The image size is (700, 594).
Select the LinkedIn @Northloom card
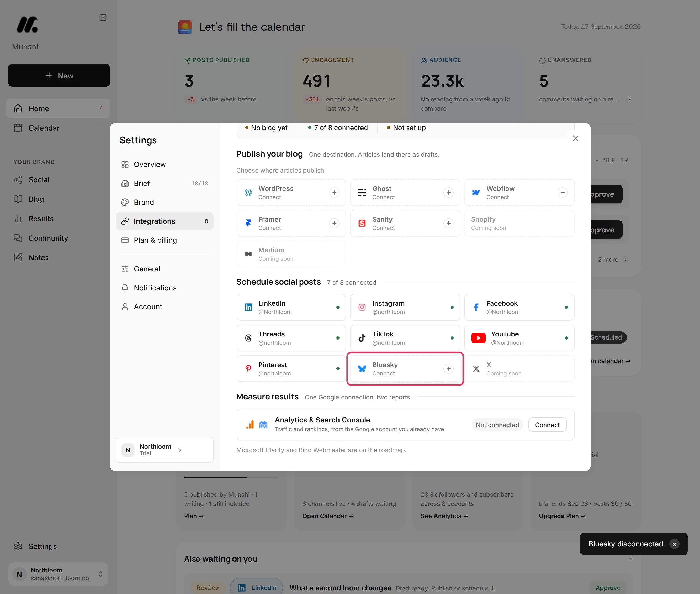pos(291,307)
